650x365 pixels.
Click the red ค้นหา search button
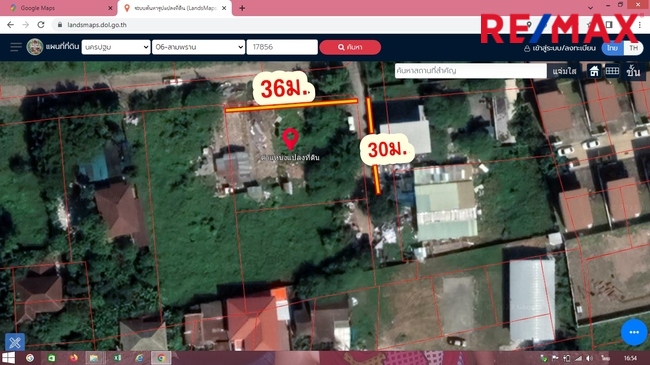click(x=350, y=47)
